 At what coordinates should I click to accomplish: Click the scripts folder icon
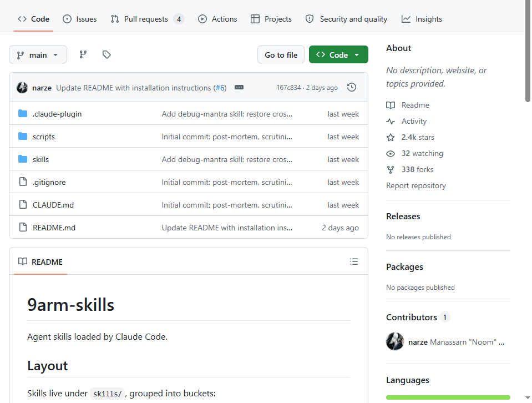click(23, 136)
